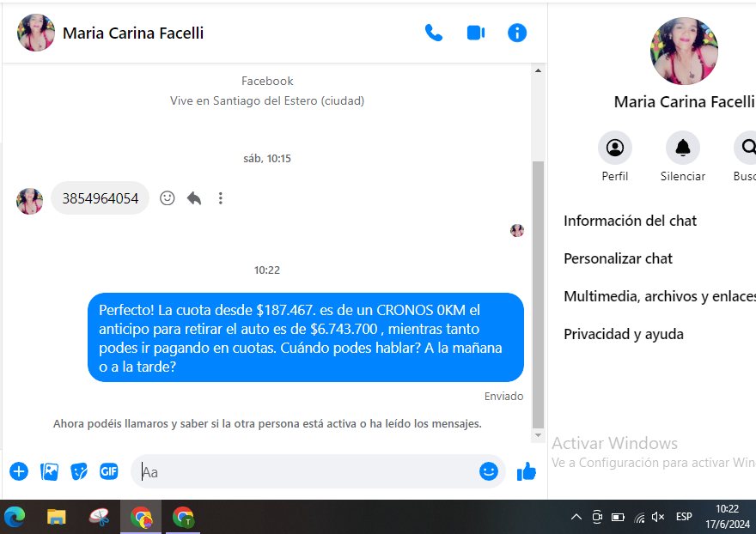756x534 pixels.
Task: Click the chat scrollbar thumb
Action: click(x=538, y=294)
